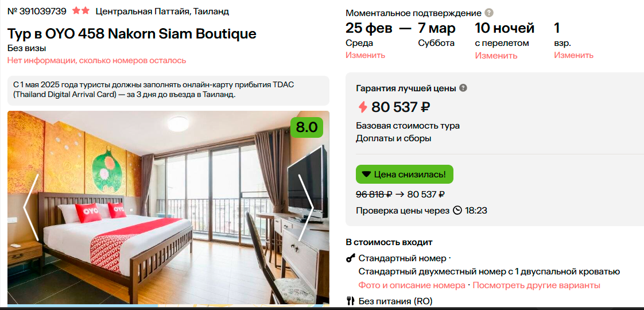Click the help icon beside Моментальное подтверждение

click(x=488, y=13)
